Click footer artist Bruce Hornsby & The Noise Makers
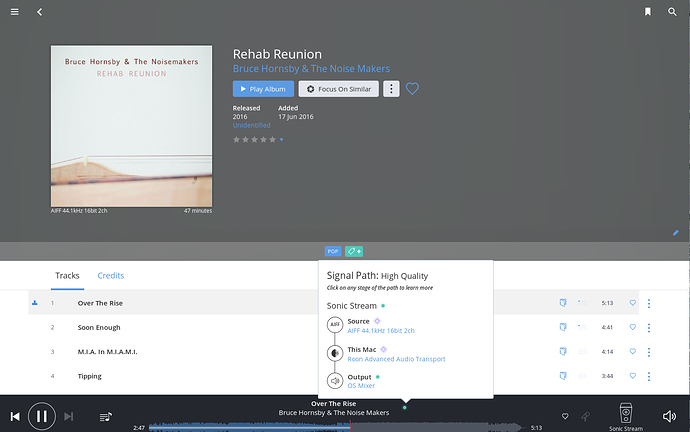 click(334, 413)
